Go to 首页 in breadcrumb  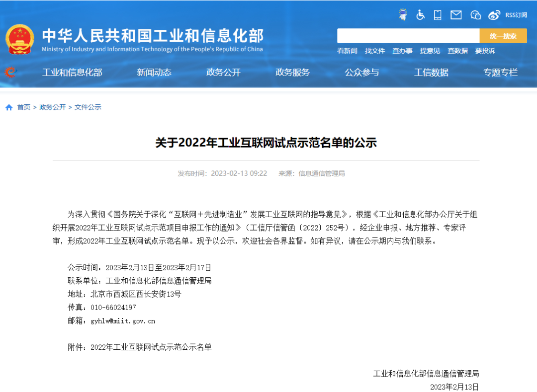click(x=24, y=107)
